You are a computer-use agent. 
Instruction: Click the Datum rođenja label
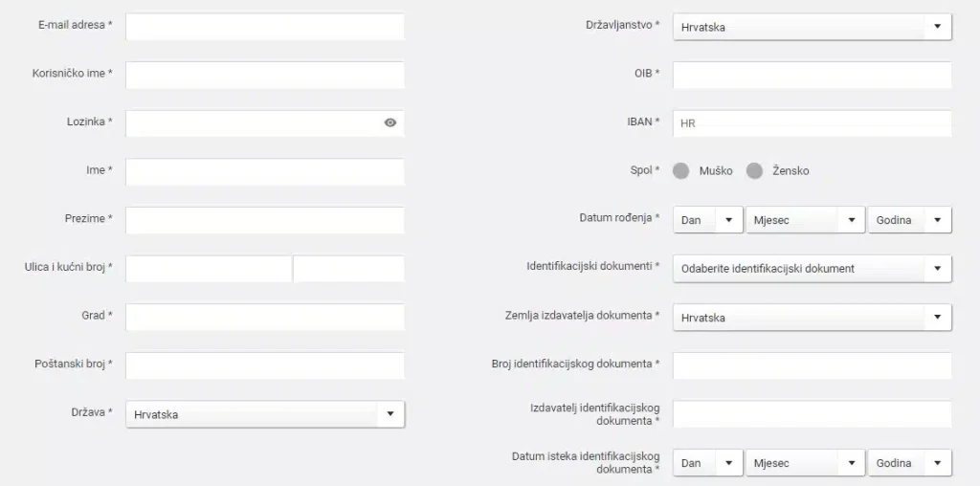tap(619, 219)
